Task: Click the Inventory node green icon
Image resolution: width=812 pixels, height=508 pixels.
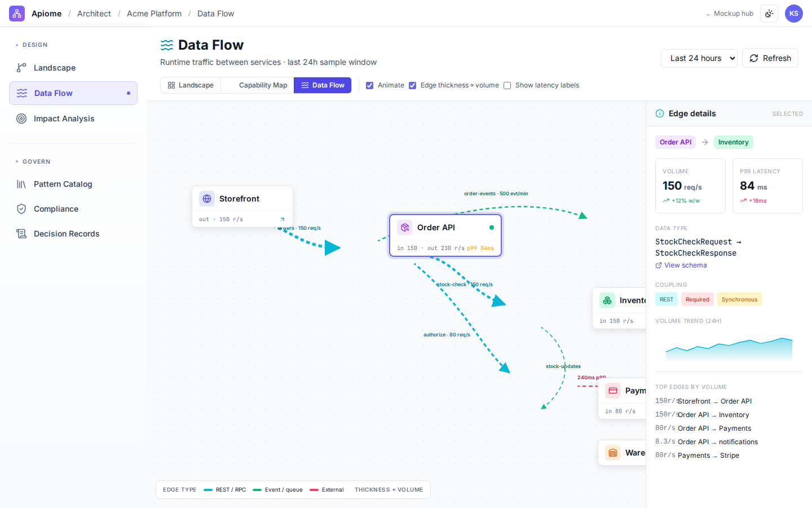Action: [607, 300]
